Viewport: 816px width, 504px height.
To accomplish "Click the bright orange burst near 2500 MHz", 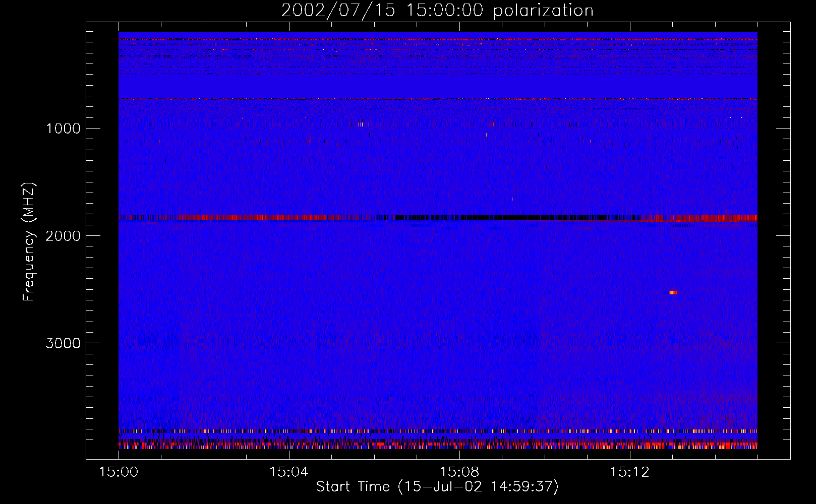I will 673,292.
